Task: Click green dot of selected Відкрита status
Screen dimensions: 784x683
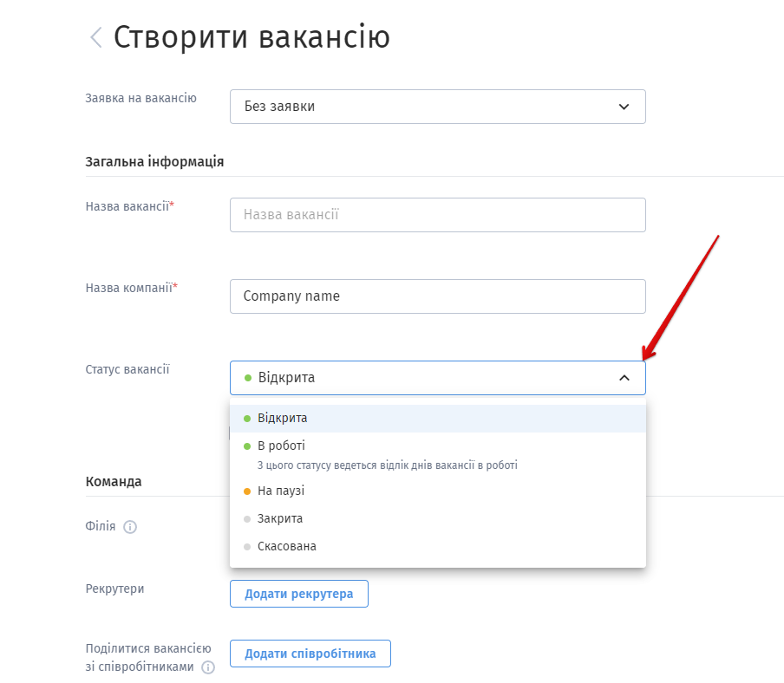Action: [247, 378]
